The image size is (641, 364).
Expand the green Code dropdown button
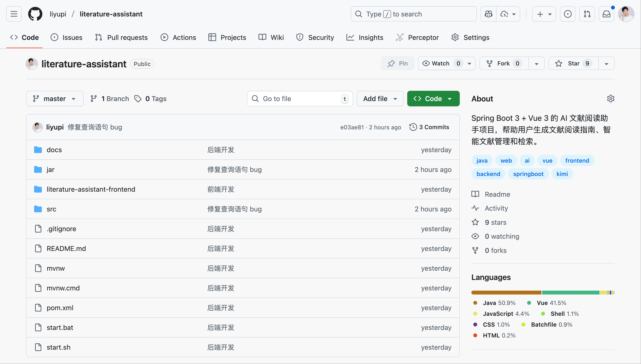pos(433,99)
